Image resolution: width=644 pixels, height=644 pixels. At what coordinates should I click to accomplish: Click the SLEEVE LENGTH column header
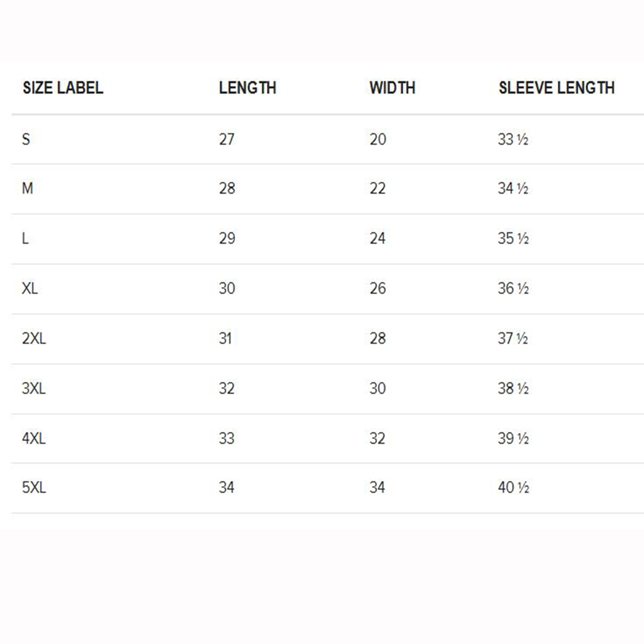[x=556, y=88]
